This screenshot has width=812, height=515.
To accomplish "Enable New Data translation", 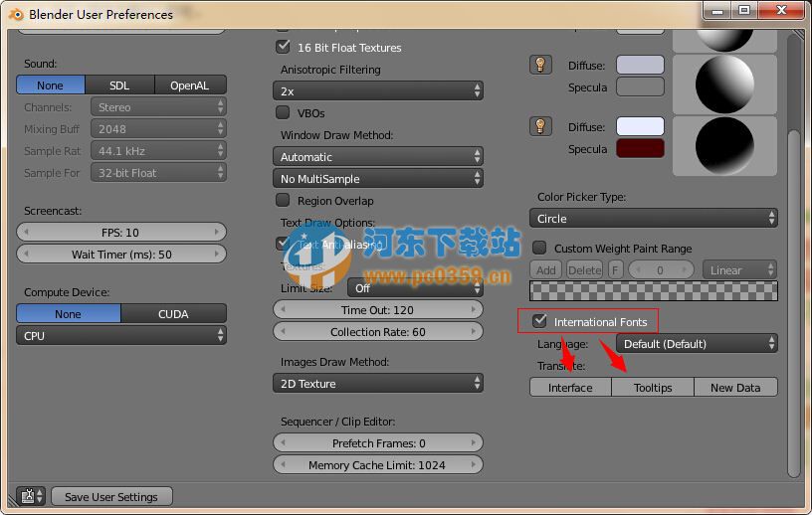I will [736, 387].
